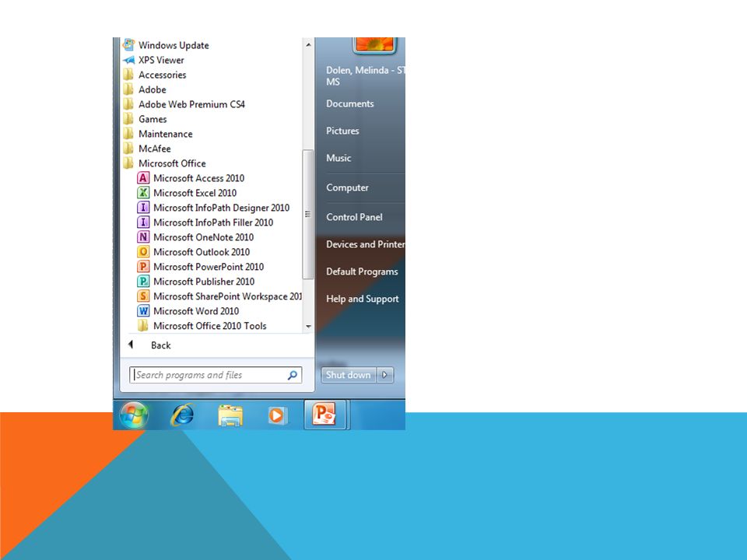Click the Shut down button
Viewport: 747px width, 560px height.
tap(349, 375)
